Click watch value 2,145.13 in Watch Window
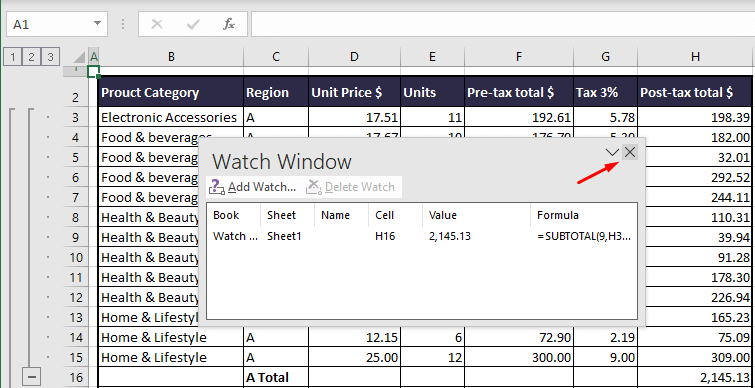 (x=450, y=236)
